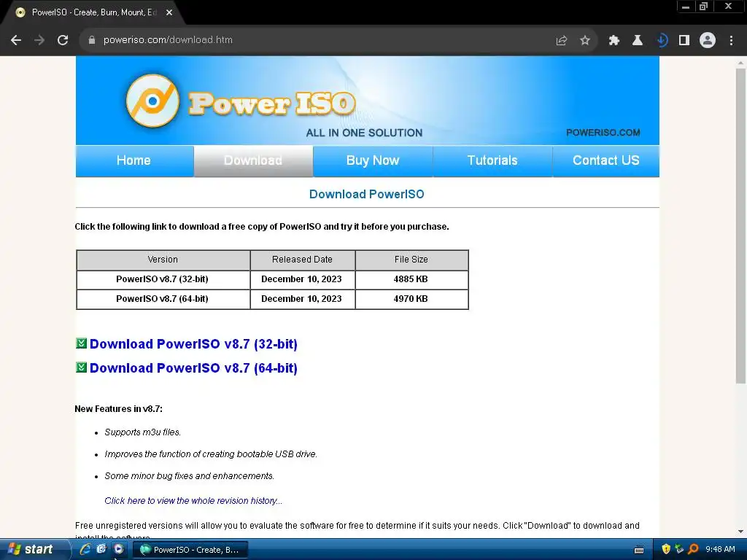Launch Internet Explorer from quick launch
Viewport: 747px width, 560px height.
click(x=85, y=550)
